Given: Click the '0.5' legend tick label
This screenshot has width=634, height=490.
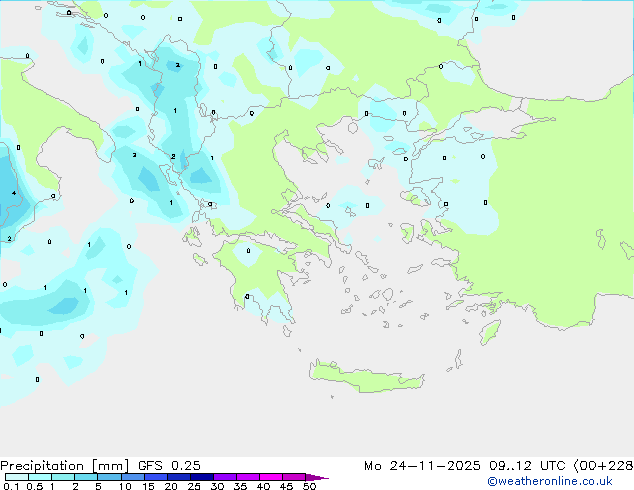Looking at the screenshot, I should point(35,486).
